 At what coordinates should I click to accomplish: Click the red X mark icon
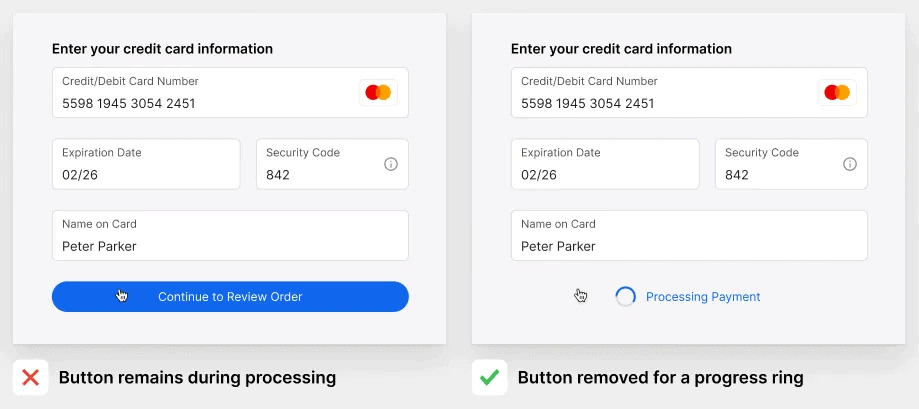pos(30,377)
